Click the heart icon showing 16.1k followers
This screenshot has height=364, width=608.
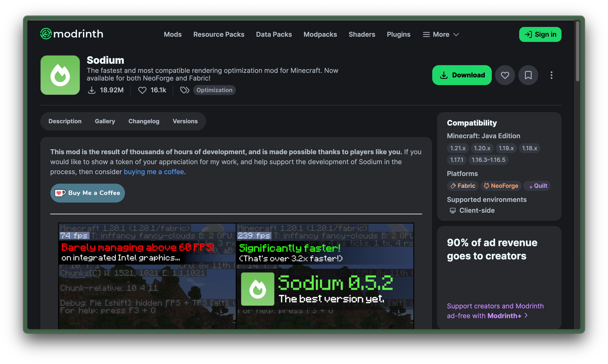[142, 90]
